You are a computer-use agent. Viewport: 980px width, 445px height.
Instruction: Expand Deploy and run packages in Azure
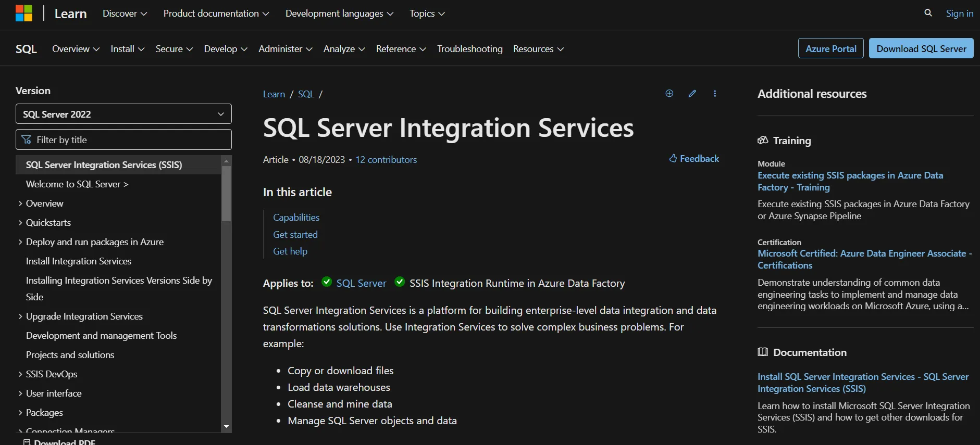(x=20, y=242)
